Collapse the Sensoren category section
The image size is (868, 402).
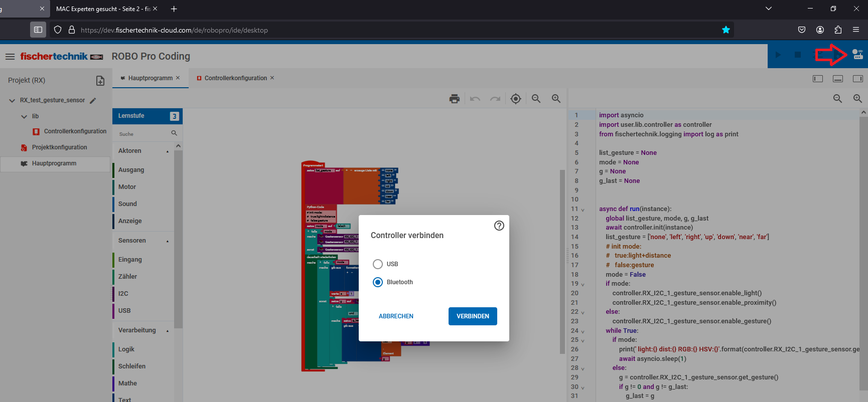point(168,241)
